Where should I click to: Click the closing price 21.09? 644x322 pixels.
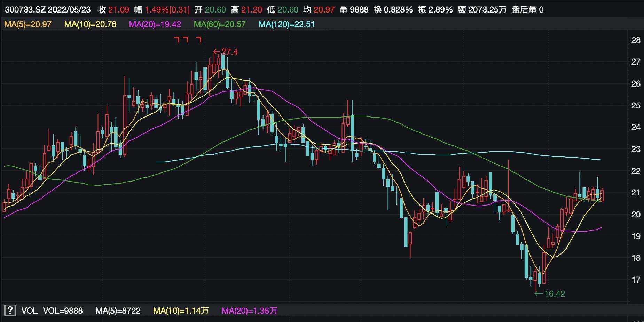119,10
